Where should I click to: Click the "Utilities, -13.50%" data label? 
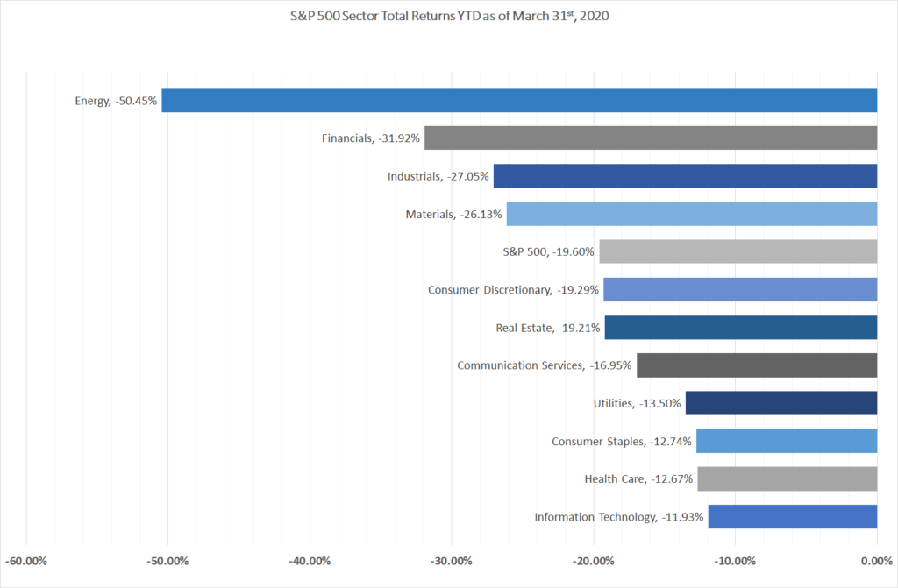coord(637,404)
